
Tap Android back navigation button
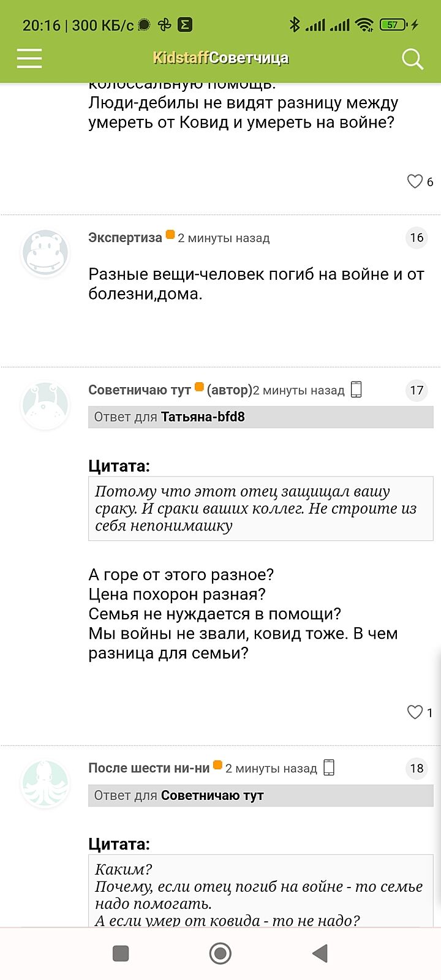320,953
